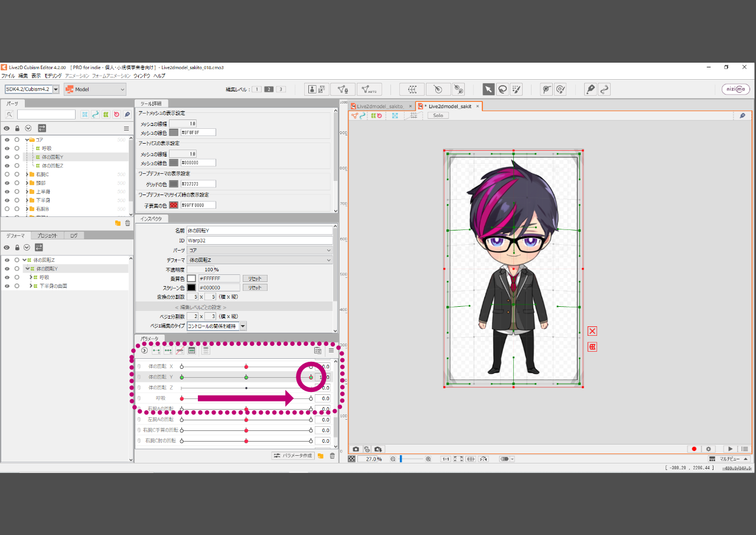This screenshot has width=756, height=535.
Task: Click the automatic mesh generator AUTO icon
Action: [x=369, y=89]
